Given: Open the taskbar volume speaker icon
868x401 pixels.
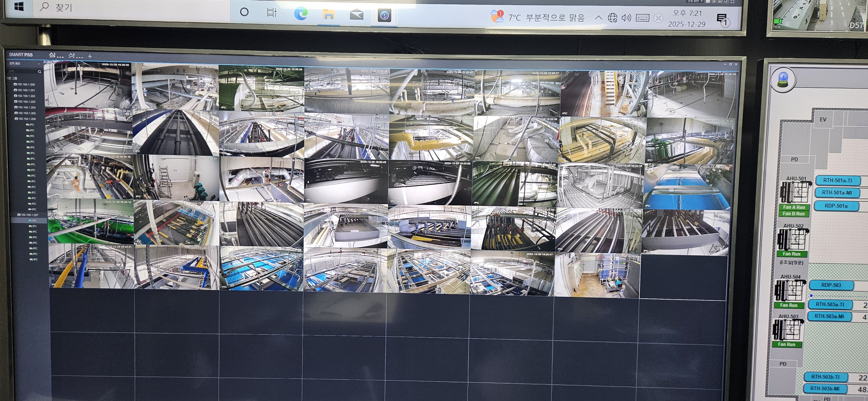Looking at the screenshot, I should tap(626, 18).
